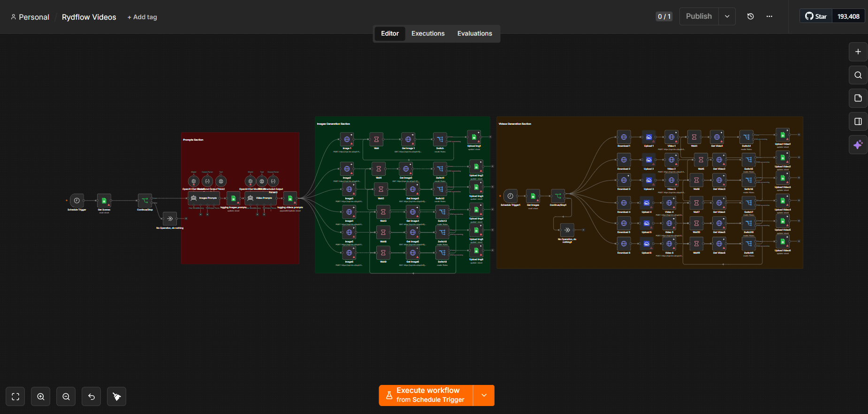The image size is (868, 414).
Task: Open the Executions tab
Action: pyautogui.click(x=428, y=33)
